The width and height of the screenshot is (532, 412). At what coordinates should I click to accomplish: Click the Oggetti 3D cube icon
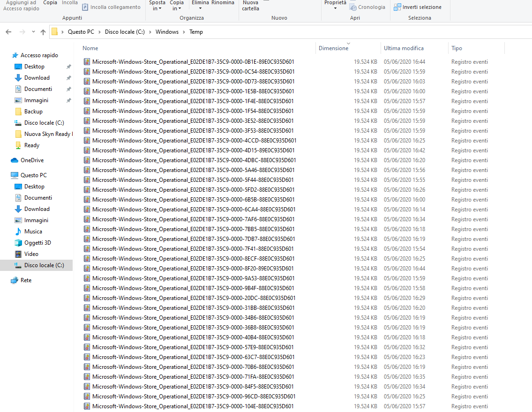coord(18,243)
